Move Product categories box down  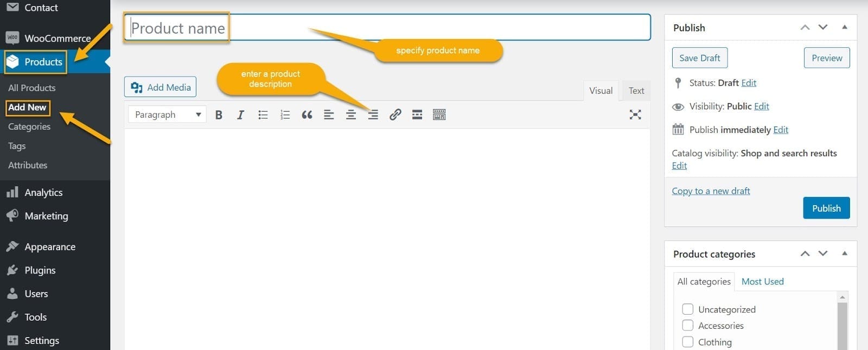[823, 253]
